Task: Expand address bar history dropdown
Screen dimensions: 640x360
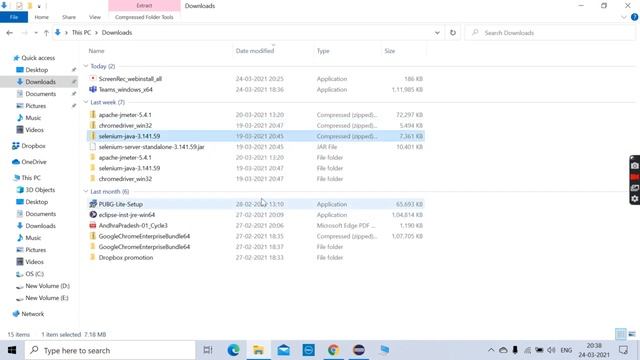Action: (437, 33)
